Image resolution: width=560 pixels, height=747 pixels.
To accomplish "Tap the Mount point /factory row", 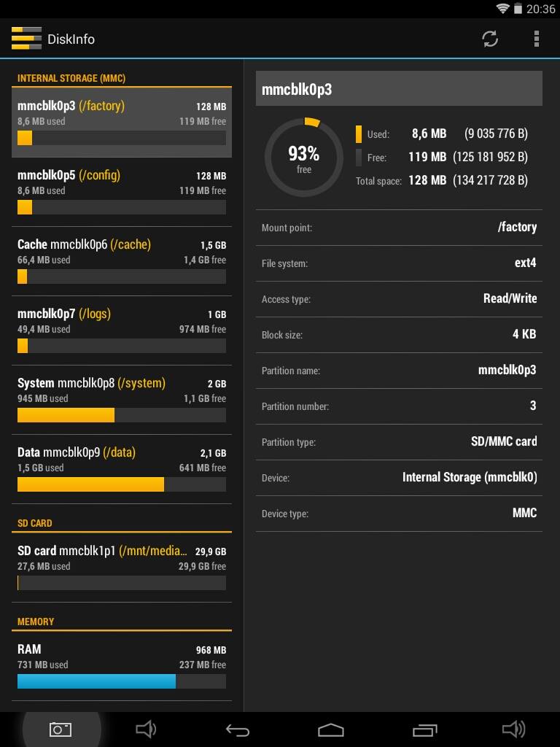I will 399,228.
